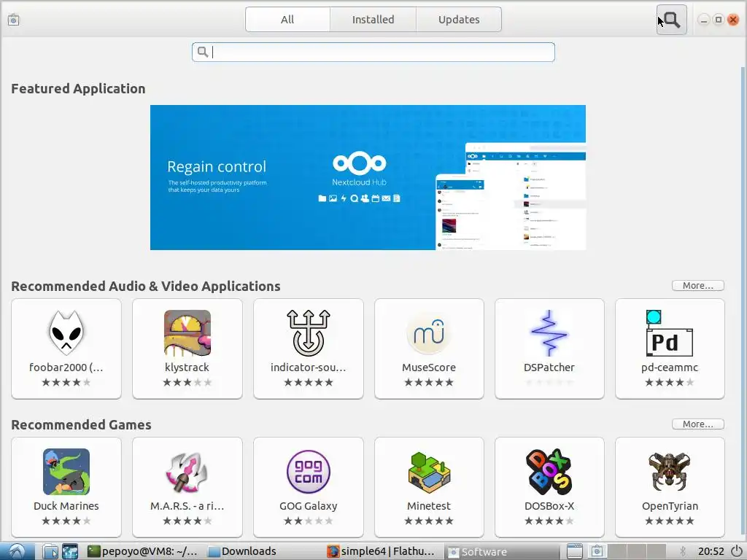Open the GOG Galaxy icon
Image resolution: width=747 pixels, height=560 pixels.
click(309, 472)
